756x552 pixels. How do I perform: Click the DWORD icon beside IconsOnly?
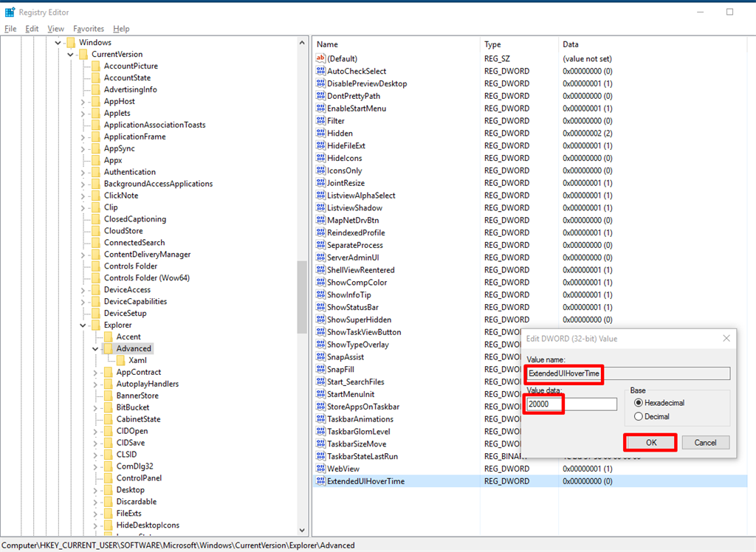point(320,170)
